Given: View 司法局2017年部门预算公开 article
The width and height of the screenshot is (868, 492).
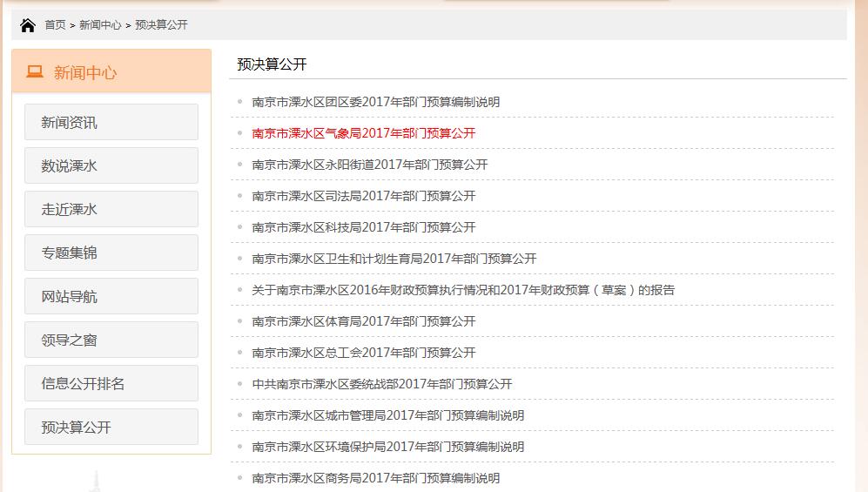Looking at the screenshot, I should [363, 196].
